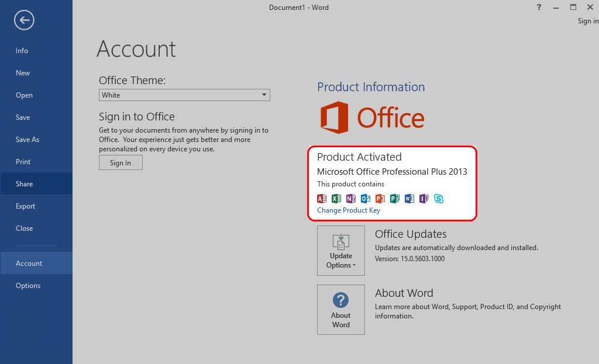Open the Print page

pos(36,161)
